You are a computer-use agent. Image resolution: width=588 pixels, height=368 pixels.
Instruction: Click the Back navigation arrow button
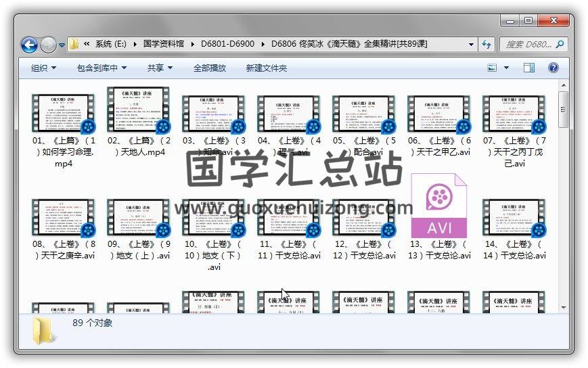[29, 45]
